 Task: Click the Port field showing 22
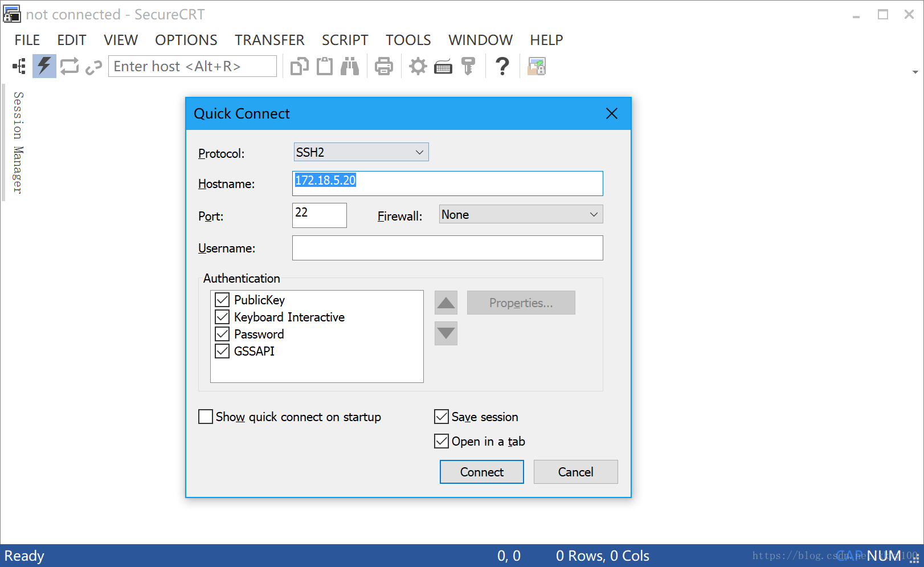coord(320,215)
